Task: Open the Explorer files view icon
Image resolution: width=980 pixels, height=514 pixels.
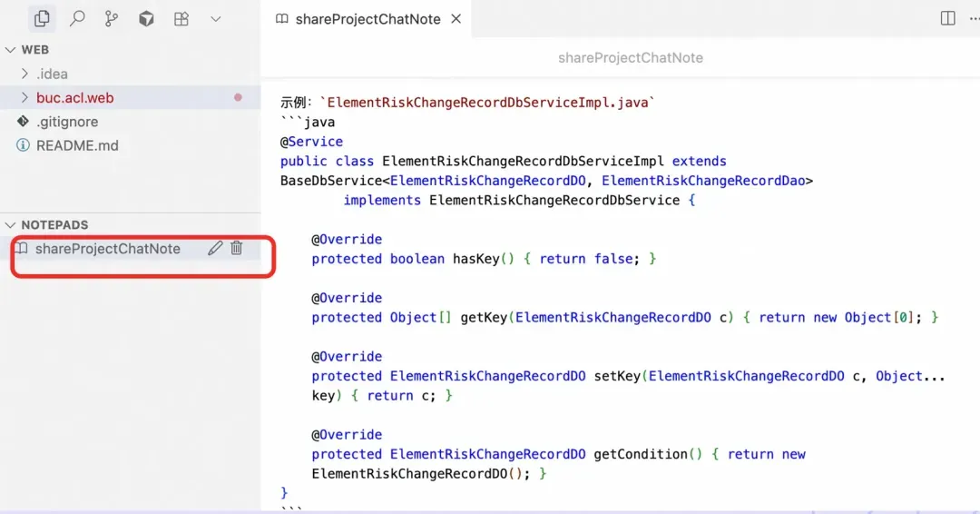Action: [42, 19]
